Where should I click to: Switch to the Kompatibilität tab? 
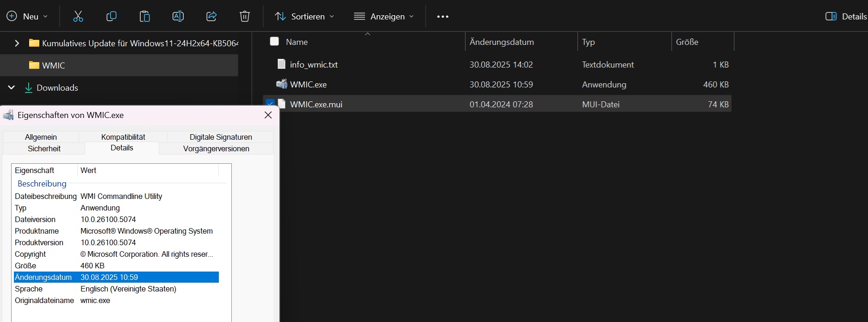pyautogui.click(x=123, y=137)
